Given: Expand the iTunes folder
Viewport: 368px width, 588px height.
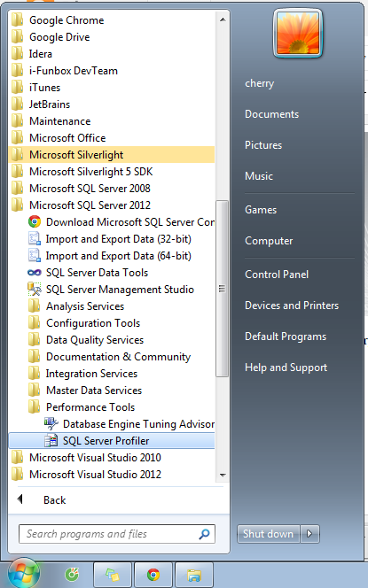Looking at the screenshot, I should click(x=112, y=88).
